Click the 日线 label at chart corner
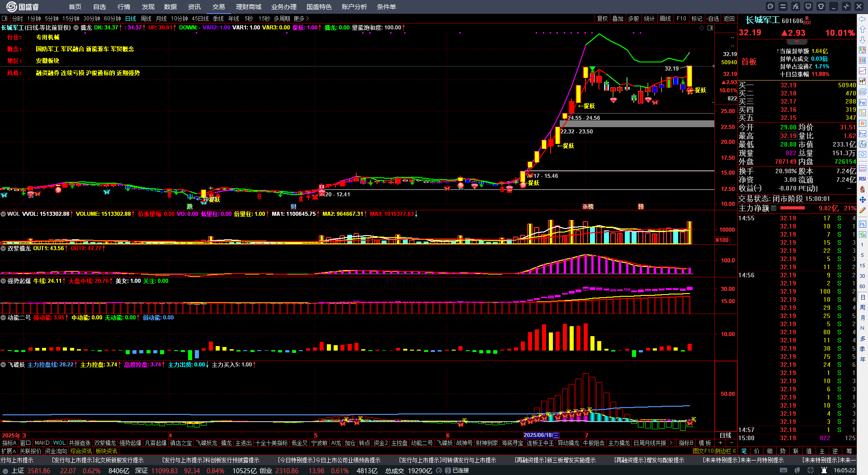 [x=726, y=435]
